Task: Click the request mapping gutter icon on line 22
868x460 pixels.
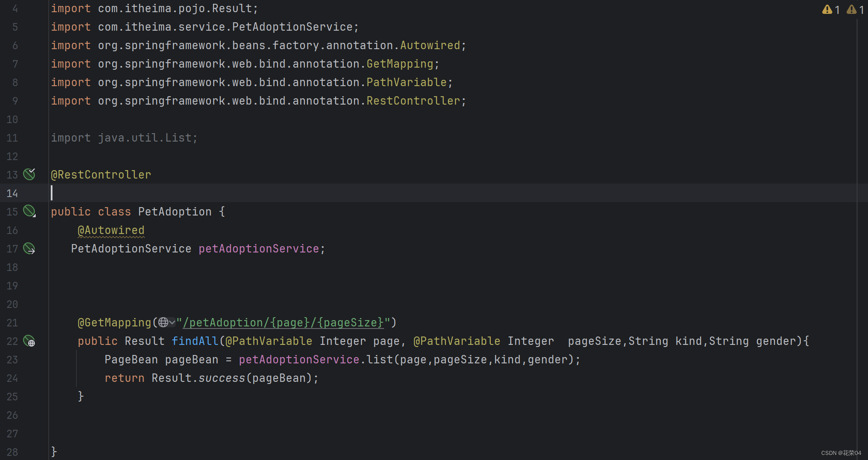Action: [29, 341]
